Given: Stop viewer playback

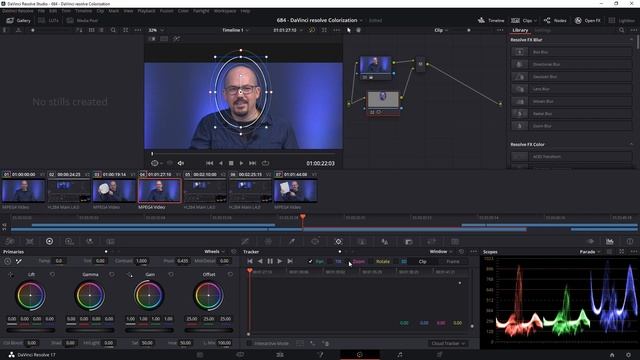Looking at the screenshot, I should (231, 163).
